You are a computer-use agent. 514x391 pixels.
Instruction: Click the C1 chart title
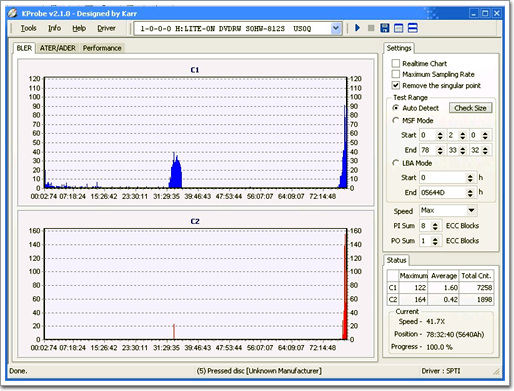coord(195,70)
